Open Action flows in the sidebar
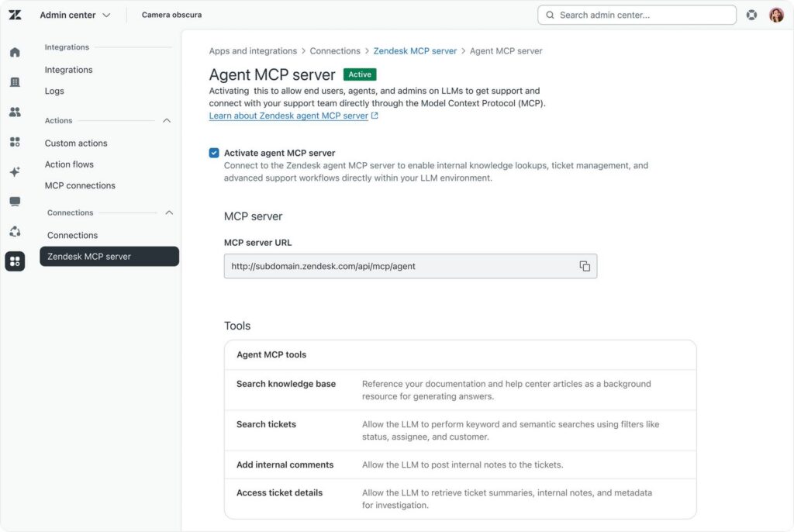794x532 pixels. [x=69, y=164]
